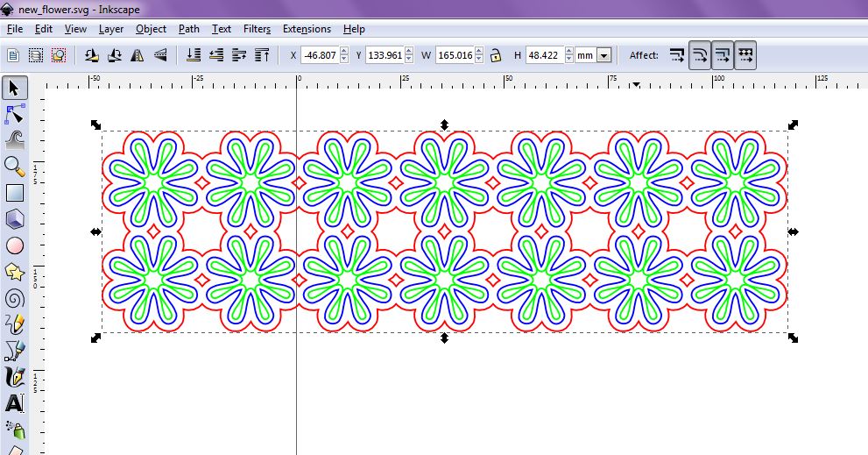Choose the Bezier Pen tool
Viewport: 868px width, 455px height.
(15, 351)
